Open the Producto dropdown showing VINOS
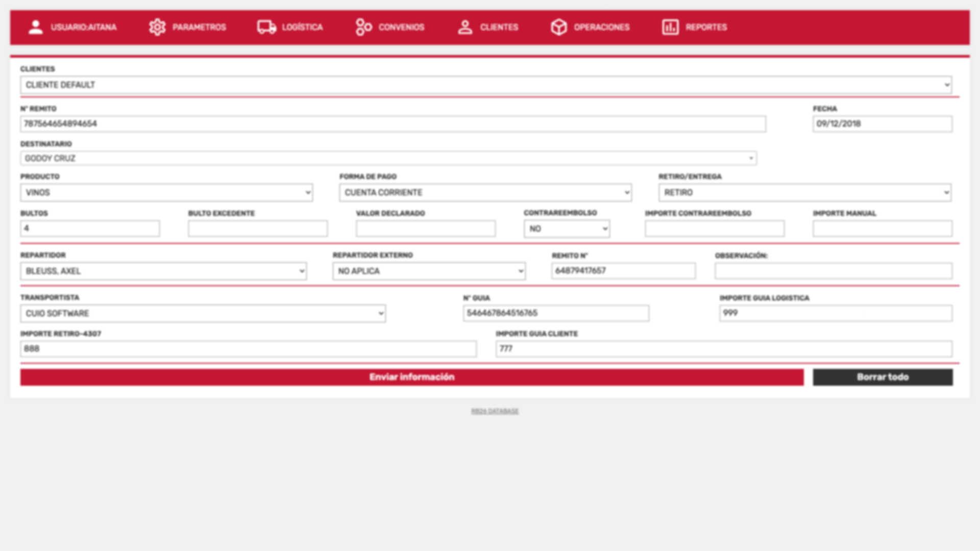 click(x=166, y=192)
